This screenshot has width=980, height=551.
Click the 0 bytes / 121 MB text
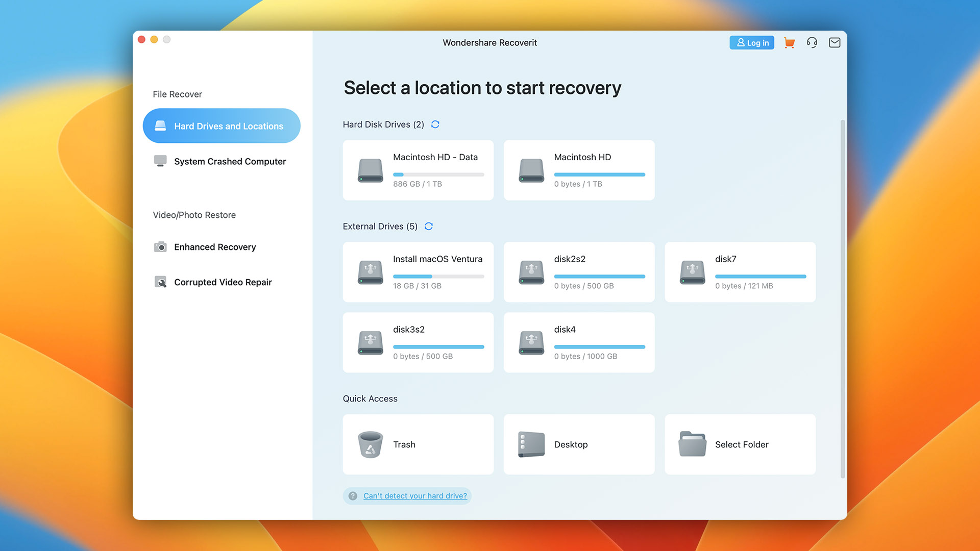pyautogui.click(x=744, y=286)
